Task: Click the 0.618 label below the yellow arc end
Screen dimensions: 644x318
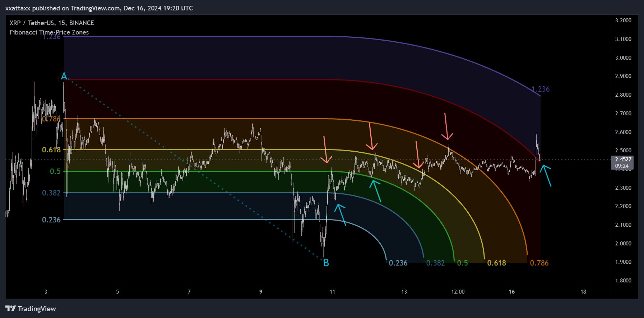Action: pyautogui.click(x=497, y=263)
